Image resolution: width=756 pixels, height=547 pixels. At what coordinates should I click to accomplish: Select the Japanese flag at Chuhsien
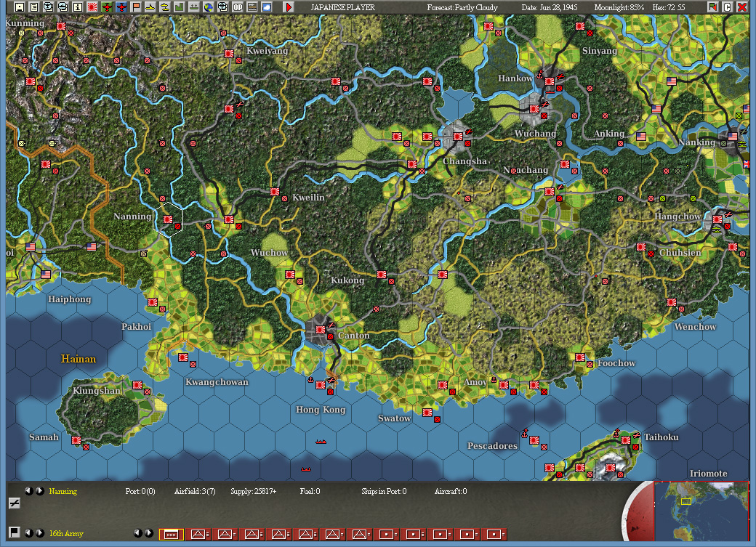(x=641, y=247)
